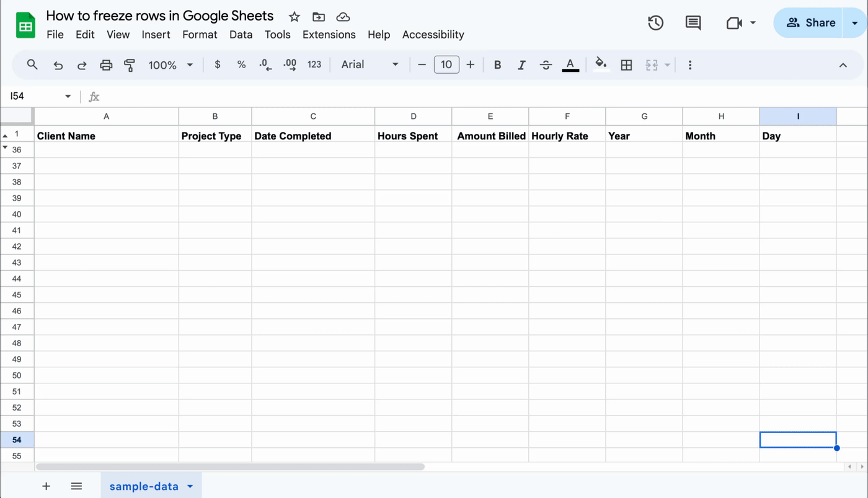
Task: Open the File menu
Action: point(55,35)
